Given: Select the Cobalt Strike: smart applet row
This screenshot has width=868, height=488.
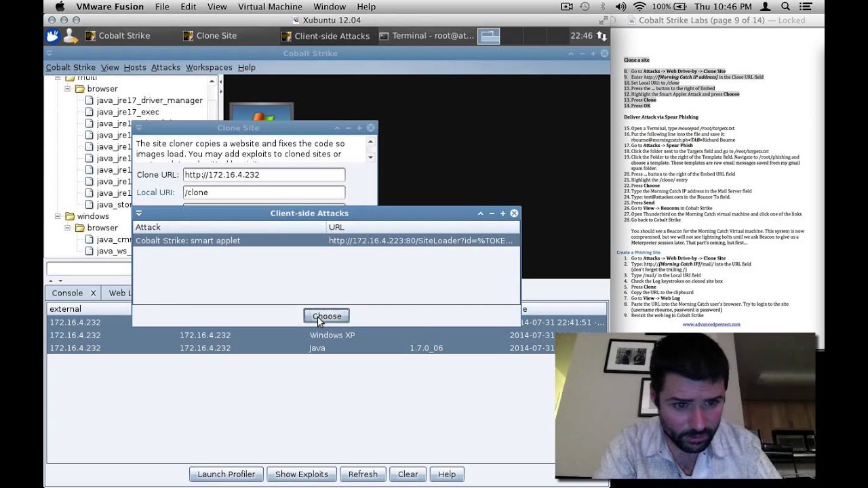Looking at the screenshot, I should coord(326,241).
